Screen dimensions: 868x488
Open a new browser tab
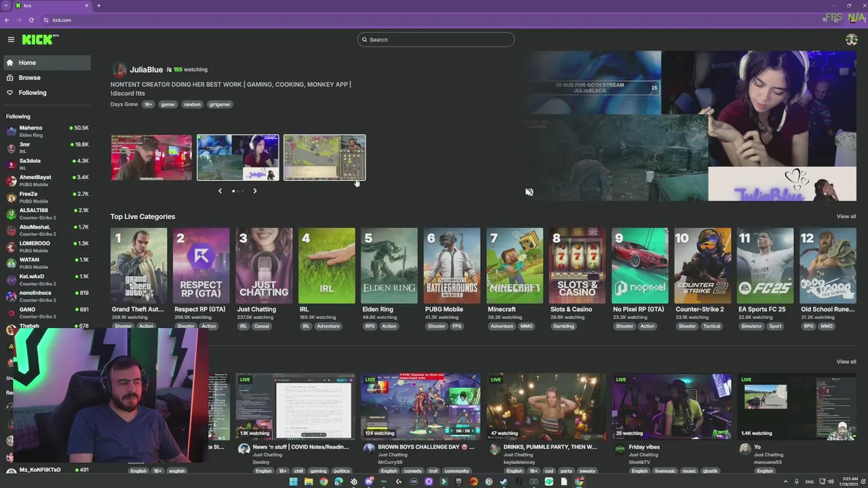(98, 5)
